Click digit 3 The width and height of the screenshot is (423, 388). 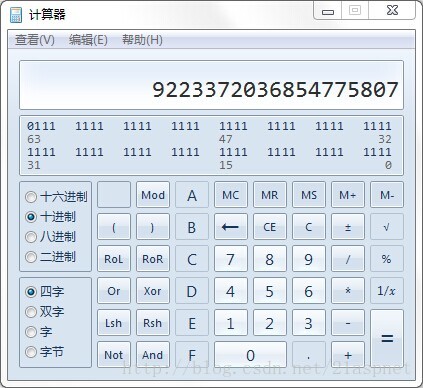pos(309,323)
